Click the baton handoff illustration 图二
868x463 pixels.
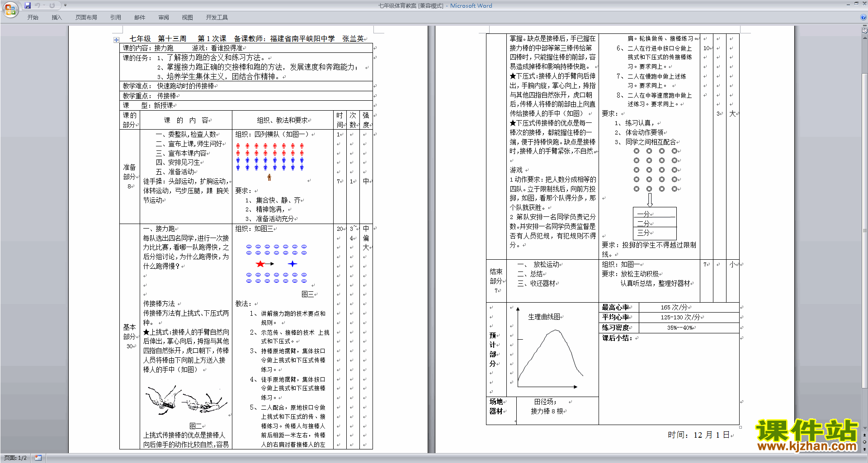(x=186, y=399)
